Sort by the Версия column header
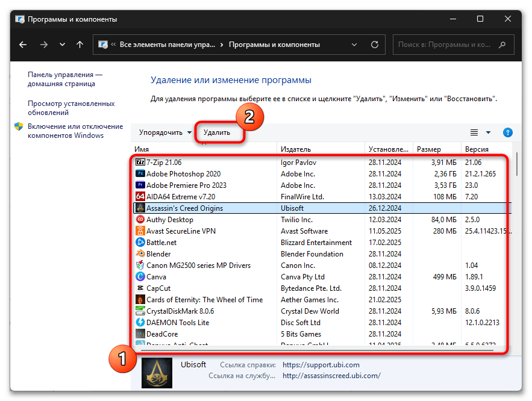 coord(486,149)
